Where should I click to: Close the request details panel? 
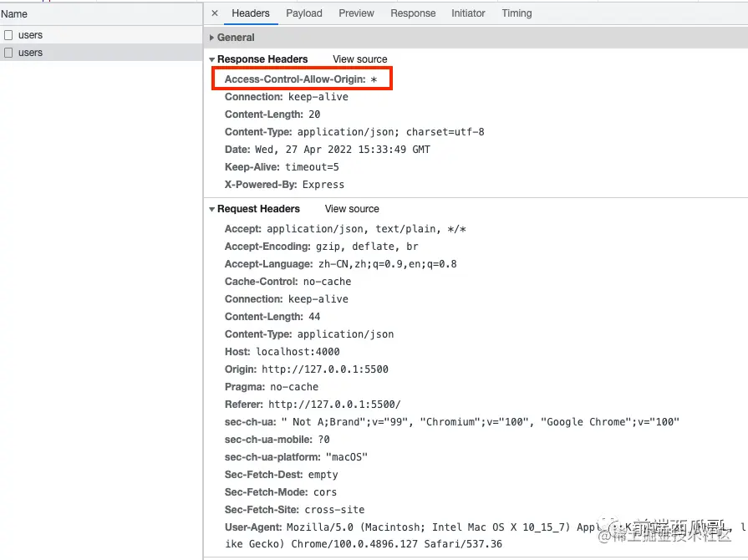coord(215,13)
